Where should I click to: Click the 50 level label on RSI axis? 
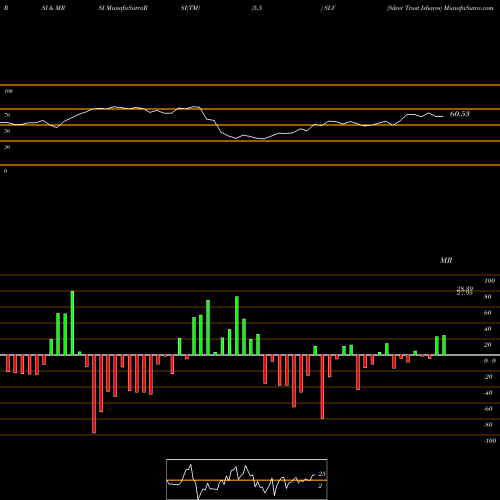7,131
